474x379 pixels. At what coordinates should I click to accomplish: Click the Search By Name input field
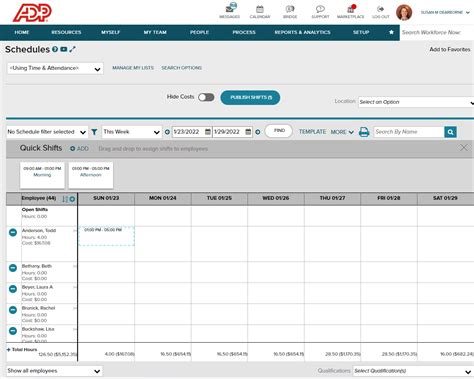[x=409, y=132]
